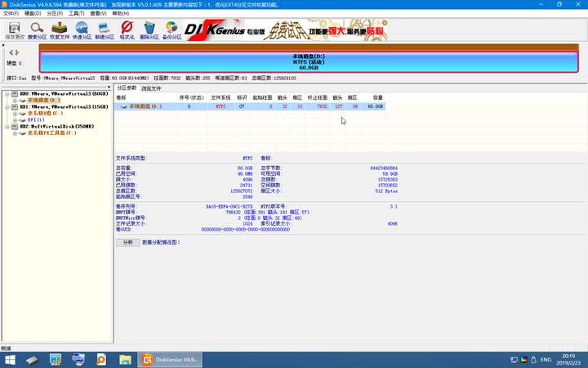The height and width of the screenshot is (368, 588).
Task: Click the 保存更改 (Save Changes) toolbar icon
Action: coord(14,30)
